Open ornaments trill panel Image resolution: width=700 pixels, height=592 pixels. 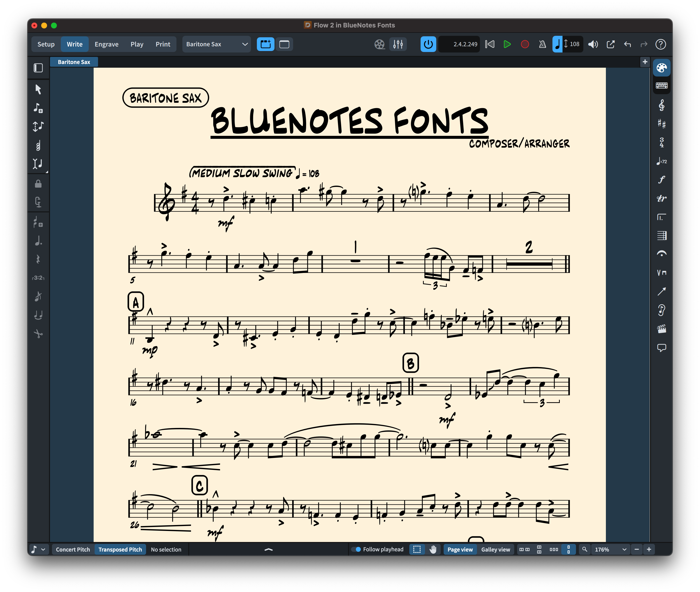pos(662,198)
